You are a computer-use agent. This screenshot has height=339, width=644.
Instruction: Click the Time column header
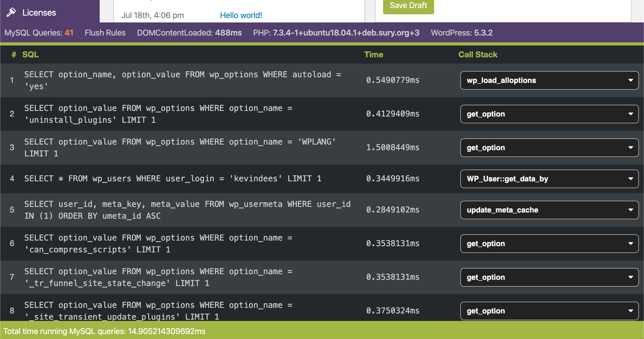(373, 55)
